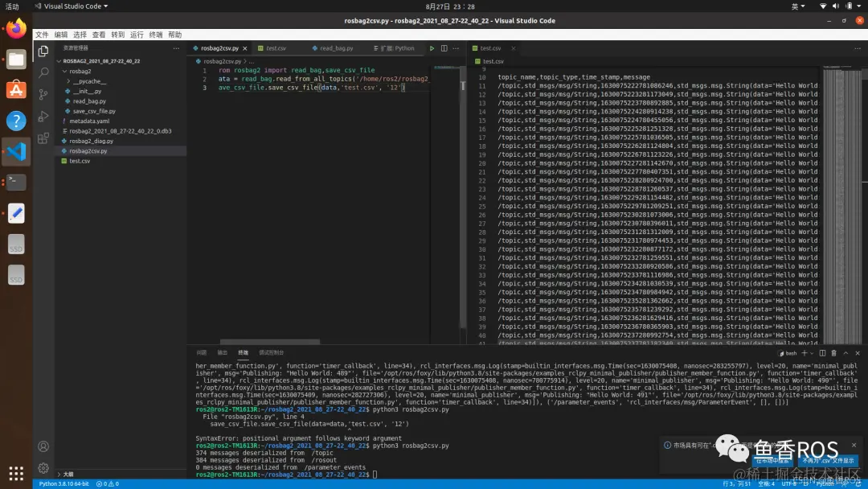Click the editor horizontal scrollbar

pos(269,342)
